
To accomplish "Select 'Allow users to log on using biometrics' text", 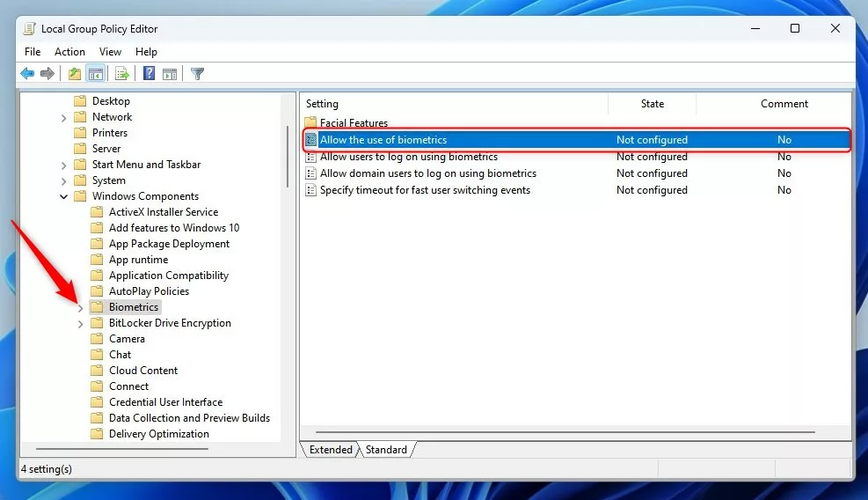I will coord(409,157).
